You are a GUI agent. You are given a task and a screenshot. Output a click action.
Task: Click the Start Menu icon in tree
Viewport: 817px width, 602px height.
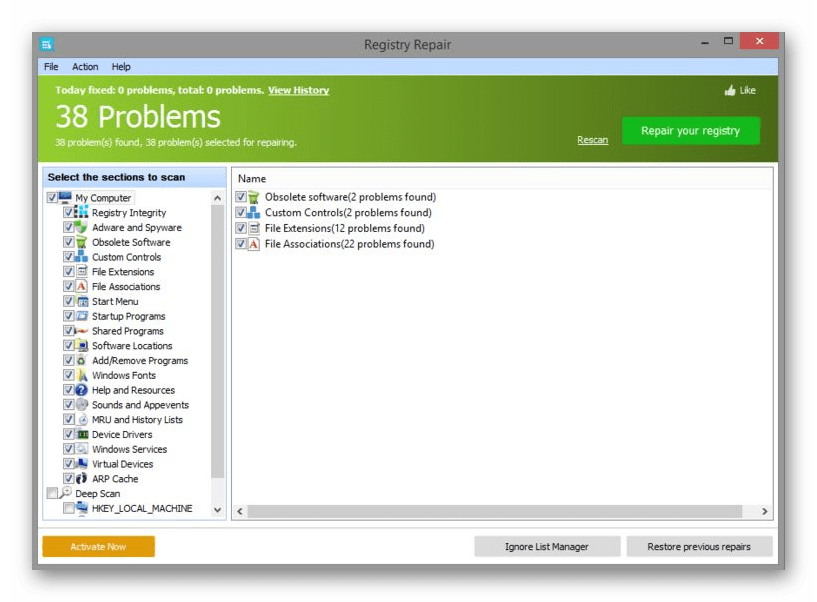[82, 301]
